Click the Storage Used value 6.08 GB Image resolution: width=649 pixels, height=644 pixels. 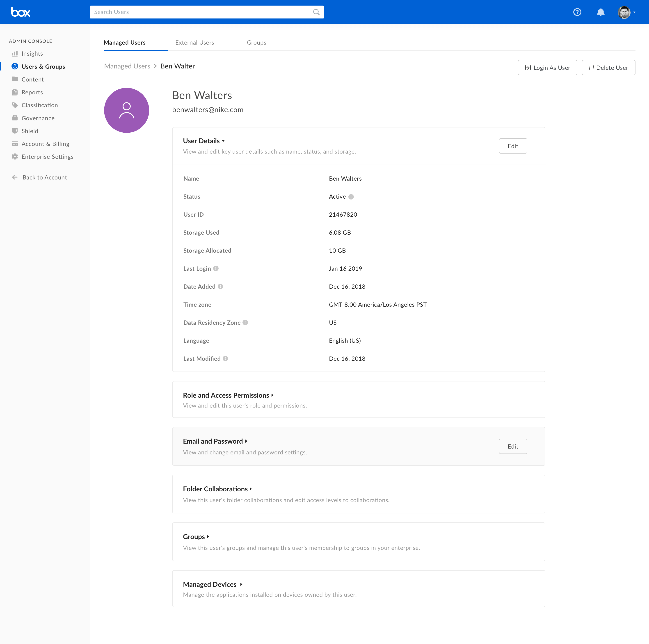pyautogui.click(x=340, y=233)
